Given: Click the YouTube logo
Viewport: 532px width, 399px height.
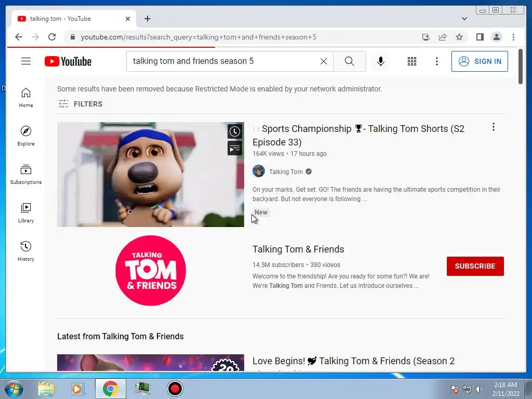Looking at the screenshot, I should point(68,61).
